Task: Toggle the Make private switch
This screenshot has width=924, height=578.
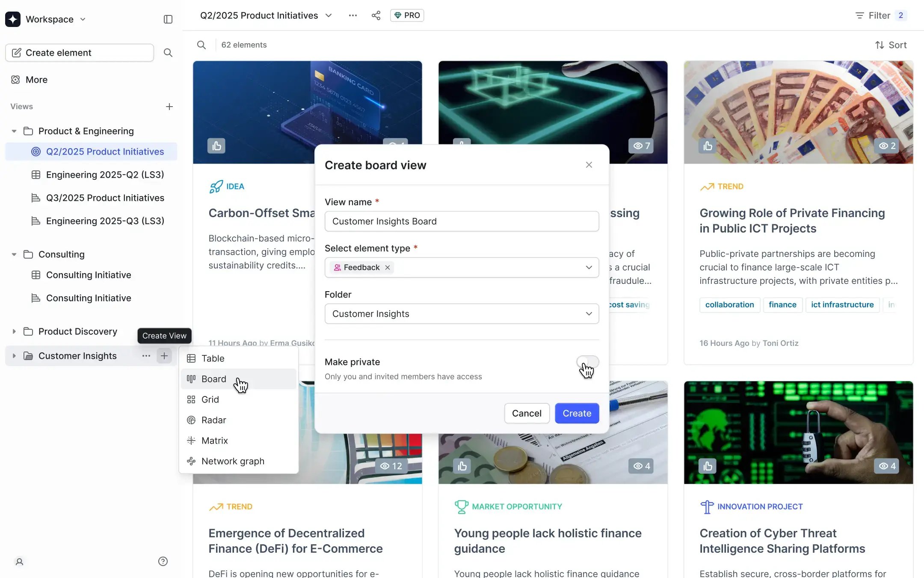Action: coord(587,362)
